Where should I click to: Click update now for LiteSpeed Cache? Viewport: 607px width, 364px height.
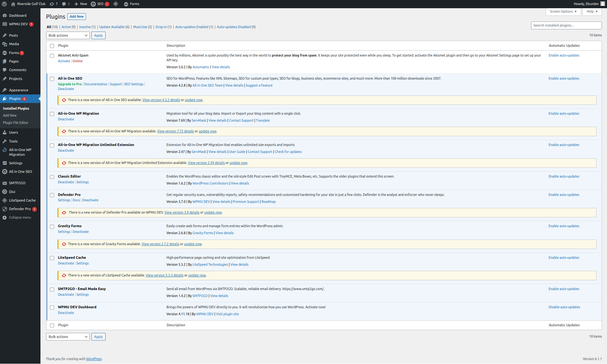(x=197, y=275)
